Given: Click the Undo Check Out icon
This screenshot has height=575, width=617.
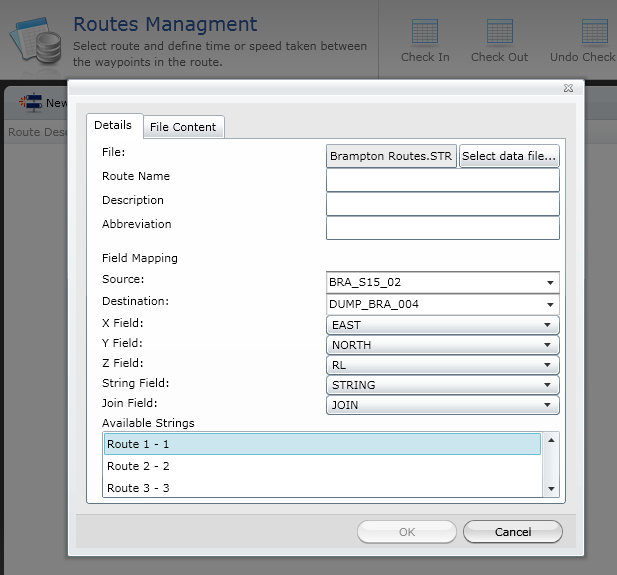Looking at the screenshot, I should coord(594,33).
